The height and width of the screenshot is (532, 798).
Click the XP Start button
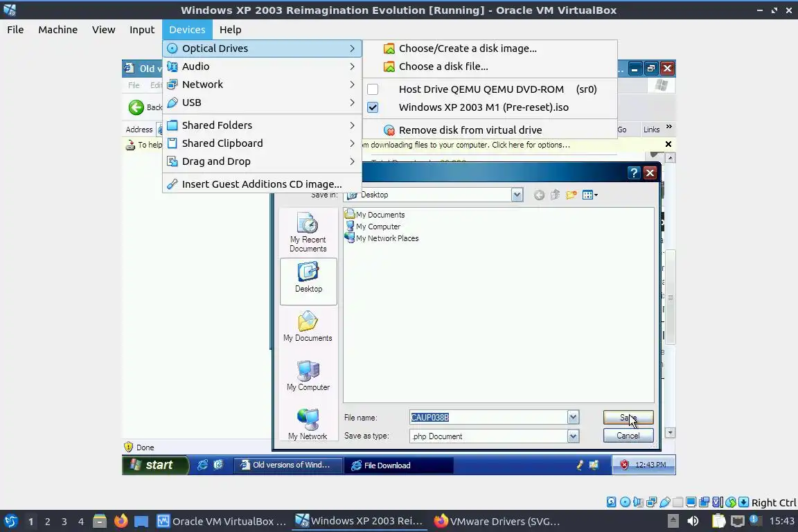point(154,465)
